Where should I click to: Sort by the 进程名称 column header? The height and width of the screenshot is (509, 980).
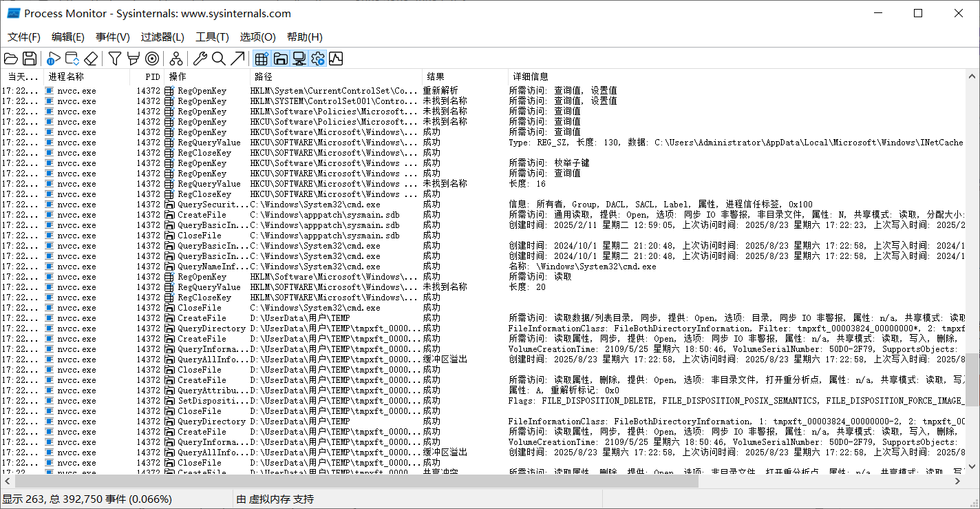point(87,76)
